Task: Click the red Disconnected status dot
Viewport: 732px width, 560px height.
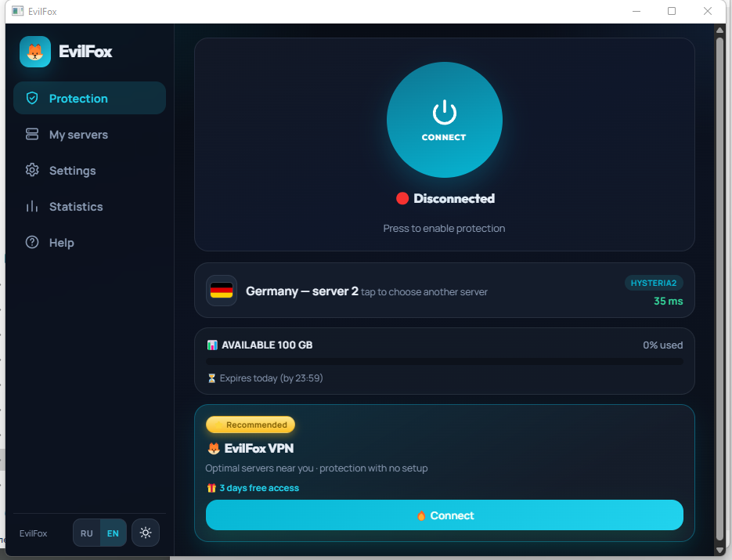Action: 402,198
